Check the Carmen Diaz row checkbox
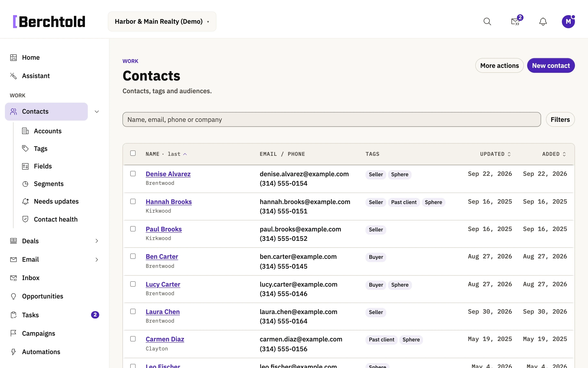The width and height of the screenshot is (588, 368). coord(133,339)
